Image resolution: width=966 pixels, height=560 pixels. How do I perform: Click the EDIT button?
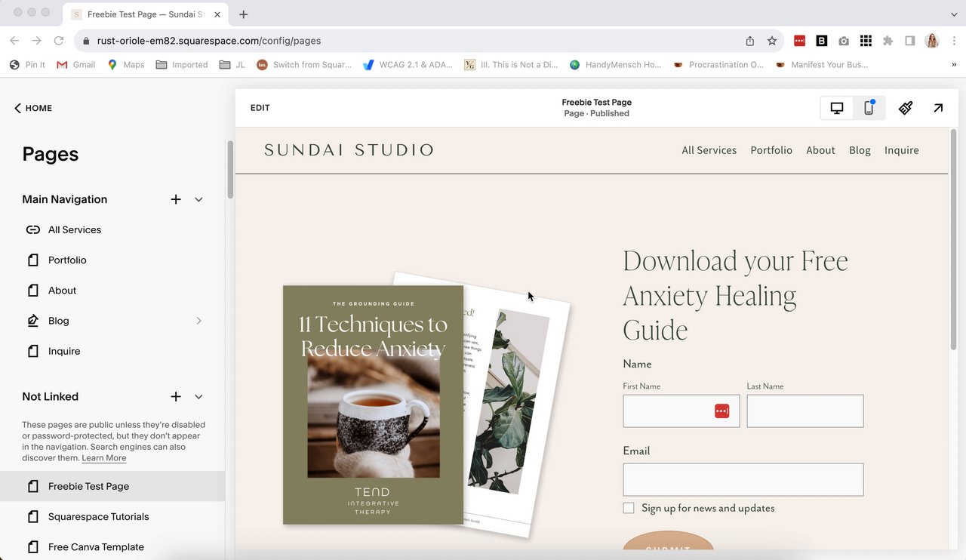click(x=260, y=108)
